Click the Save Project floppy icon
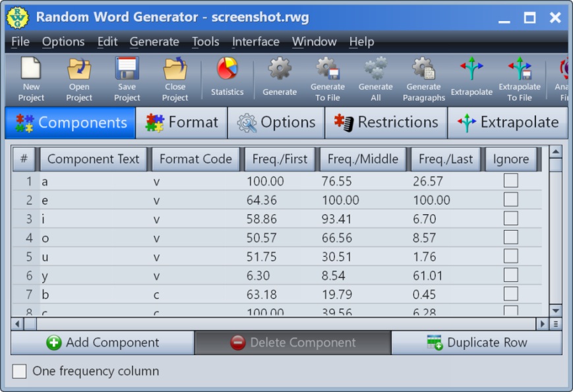This screenshot has width=573, height=392. coord(127,68)
